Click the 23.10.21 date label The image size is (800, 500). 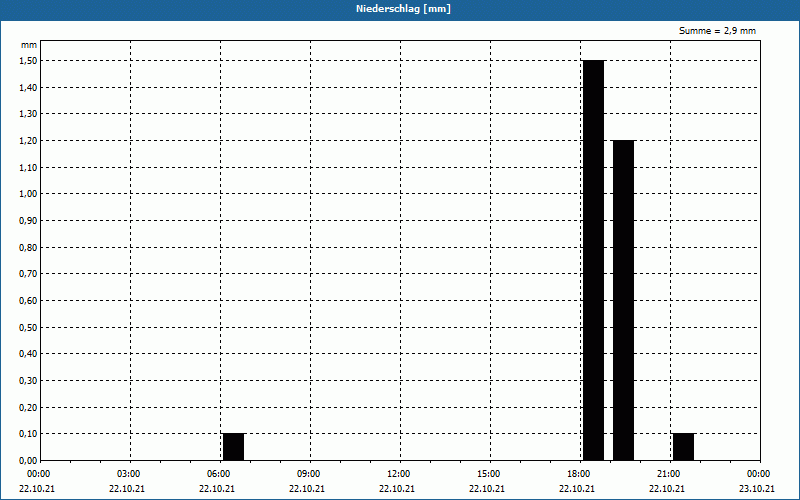[757, 488]
